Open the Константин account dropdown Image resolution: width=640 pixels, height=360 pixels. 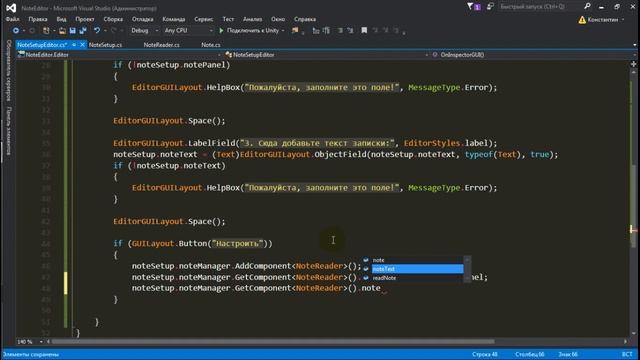pyautogui.click(x=606, y=20)
